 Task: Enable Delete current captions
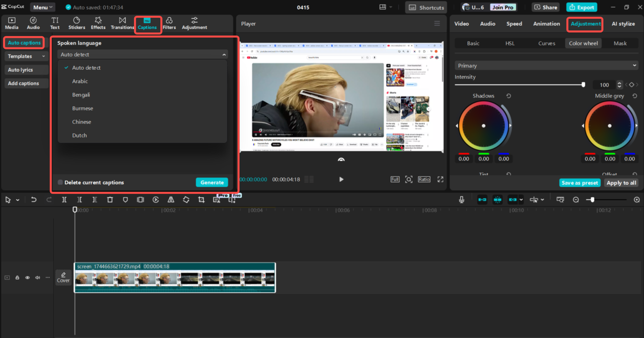pos(60,182)
